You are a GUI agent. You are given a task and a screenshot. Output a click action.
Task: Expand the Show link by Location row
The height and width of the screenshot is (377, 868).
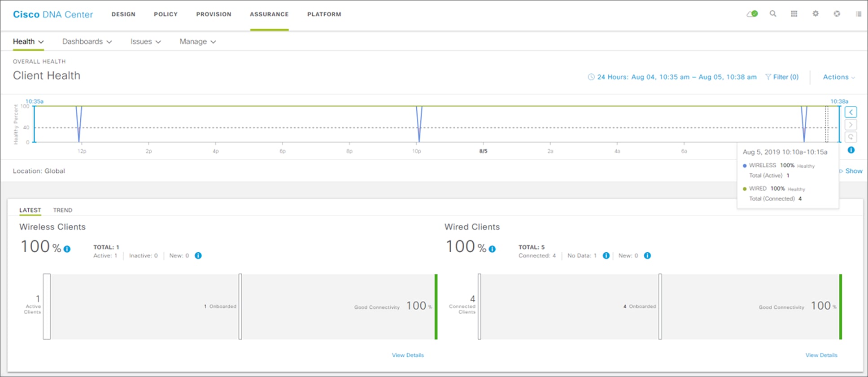coord(851,171)
